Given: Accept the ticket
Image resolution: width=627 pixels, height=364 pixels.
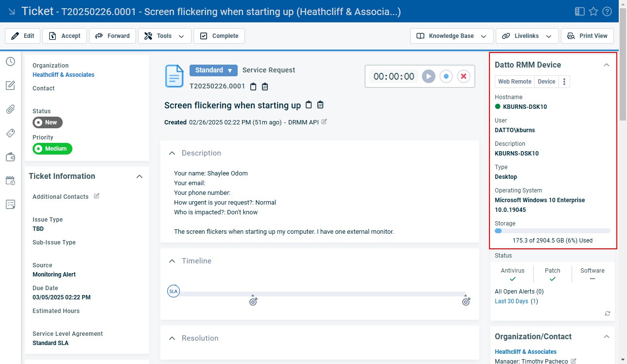Looking at the screenshot, I should coord(65,36).
